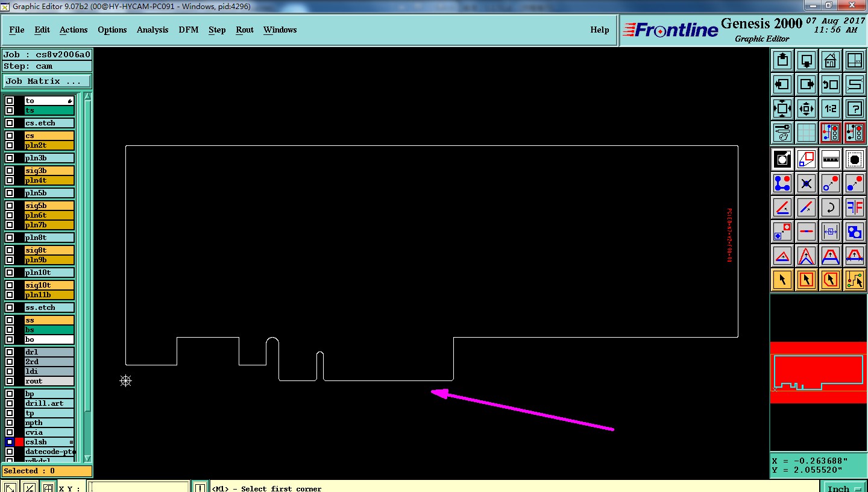
Task: Toggle display checkbox for layer cslsh
Action: 10,442
